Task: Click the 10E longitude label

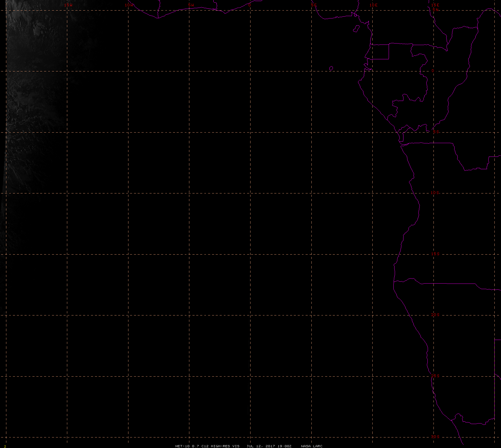Action: pos(374,5)
